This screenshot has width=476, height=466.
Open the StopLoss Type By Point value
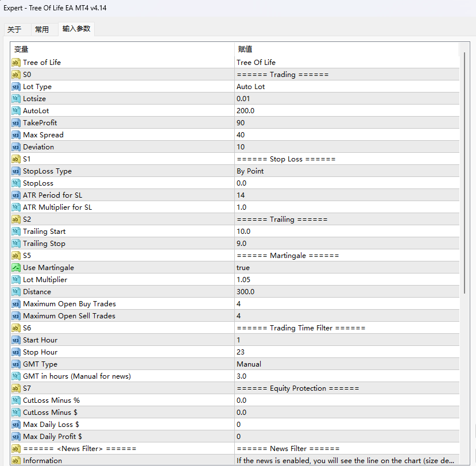point(347,171)
